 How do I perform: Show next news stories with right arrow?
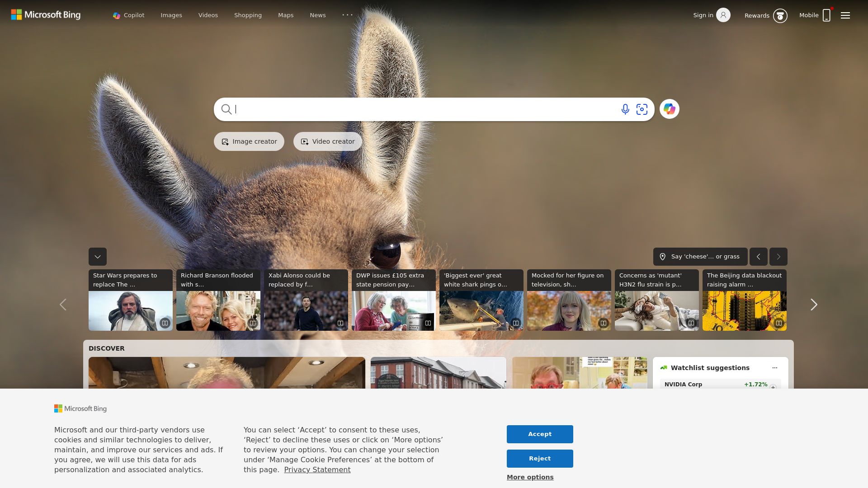pyautogui.click(x=814, y=304)
